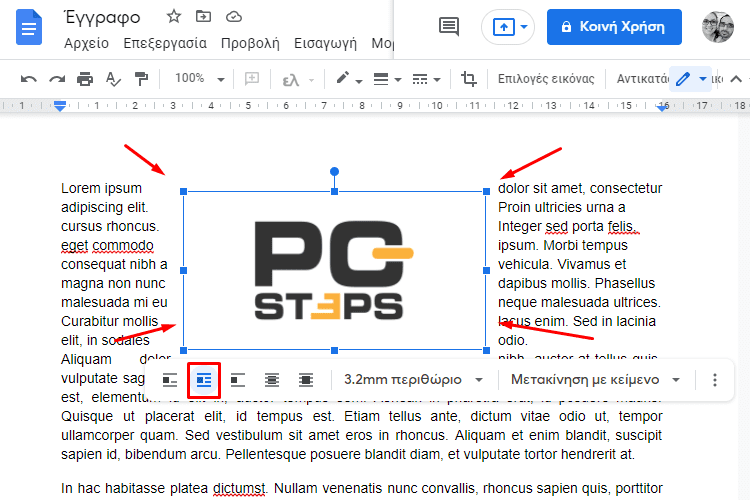
Task: Open the ελ input tools button
Action: click(x=291, y=80)
